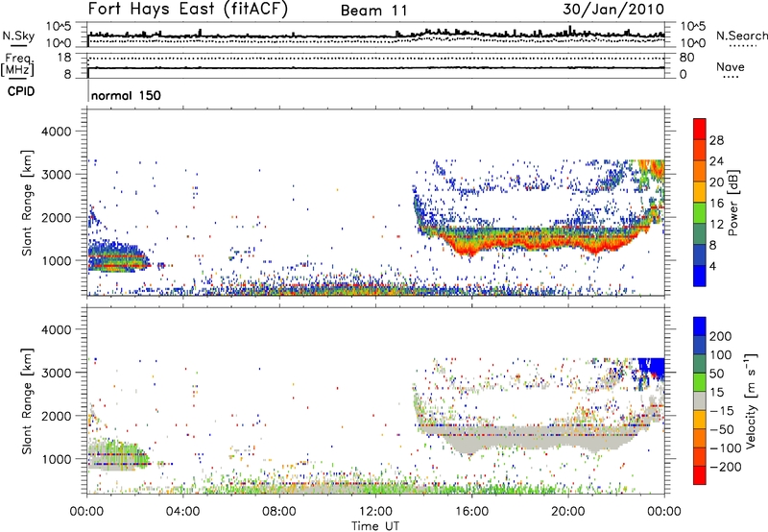This screenshot has width=768, height=532.
Task: Click the '12:00' time axis label
Action: tap(375, 512)
